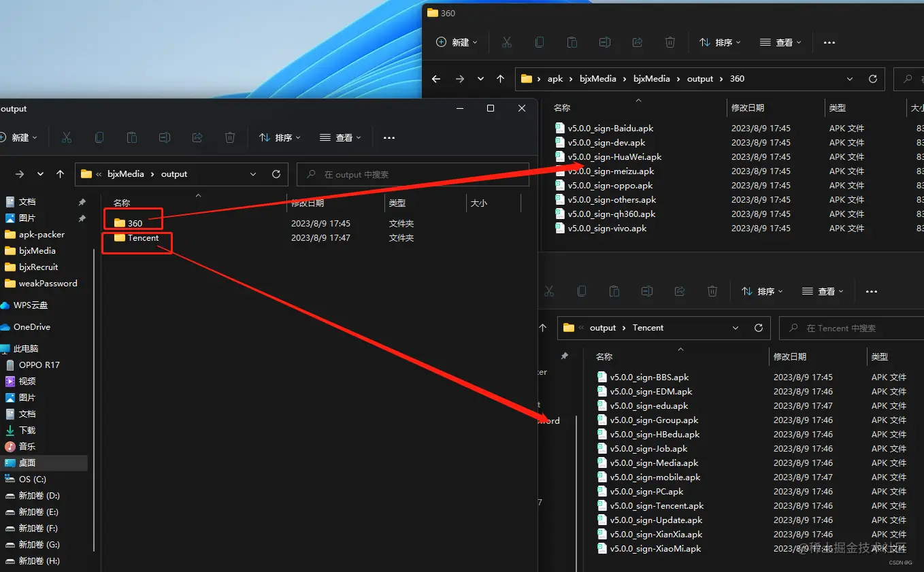Click 在 Tencent 中搜索 search box
The height and width of the screenshot is (572, 924).
pos(851,328)
